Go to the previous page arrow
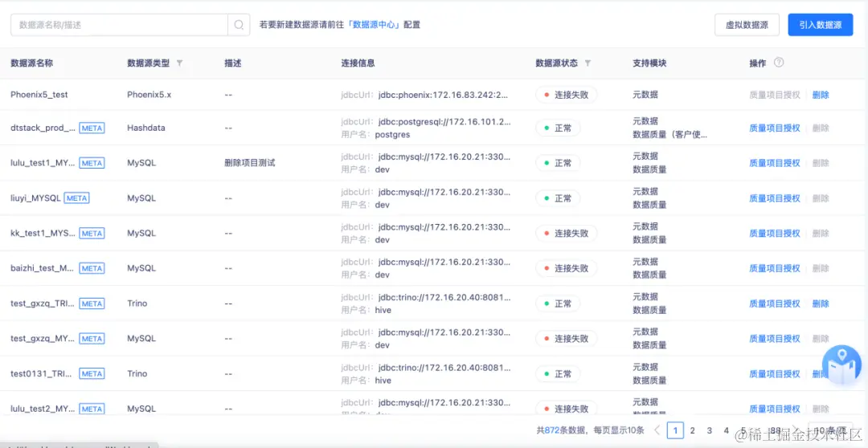Image resolution: width=868 pixels, height=448 pixels. (657, 430)
